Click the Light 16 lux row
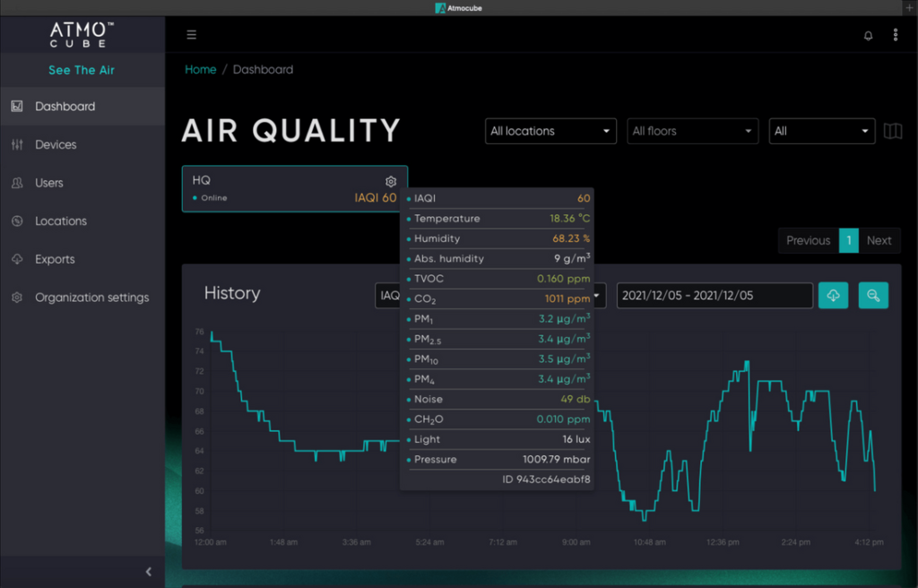 pyautogui.click(x=498, y=439)
